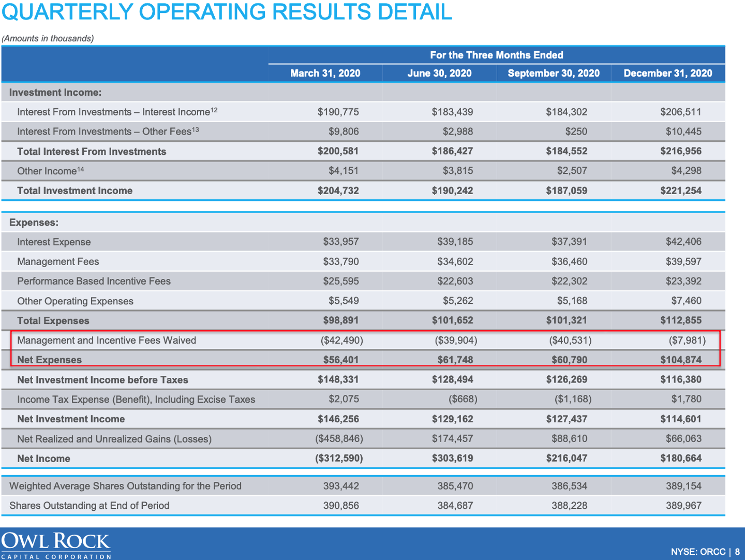The width and height of the screenshot is (745, 560).
Task: Click the NYSE: ORCC footer text
Action: click(698, 552)
